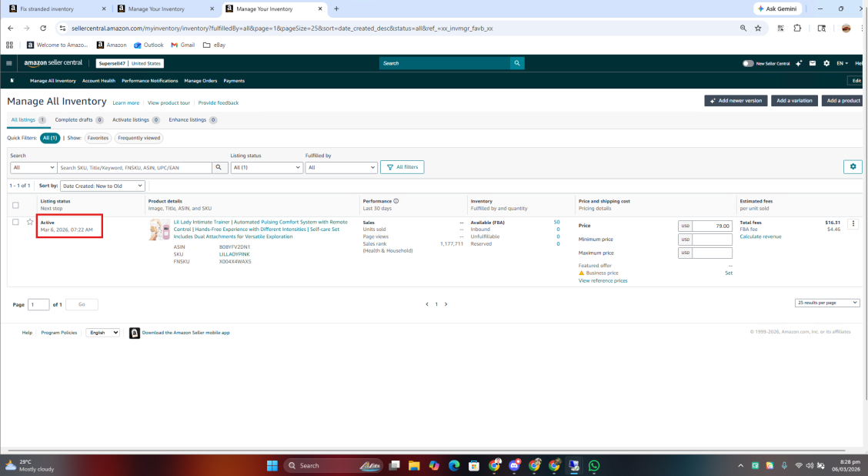
Task: Click the Lil Lady product thumbnail image
Action: (159, 230)
